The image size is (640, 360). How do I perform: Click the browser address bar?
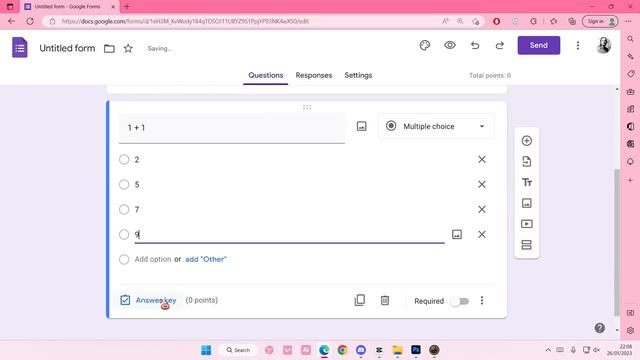pyautogui.click(x=245, y=21)
